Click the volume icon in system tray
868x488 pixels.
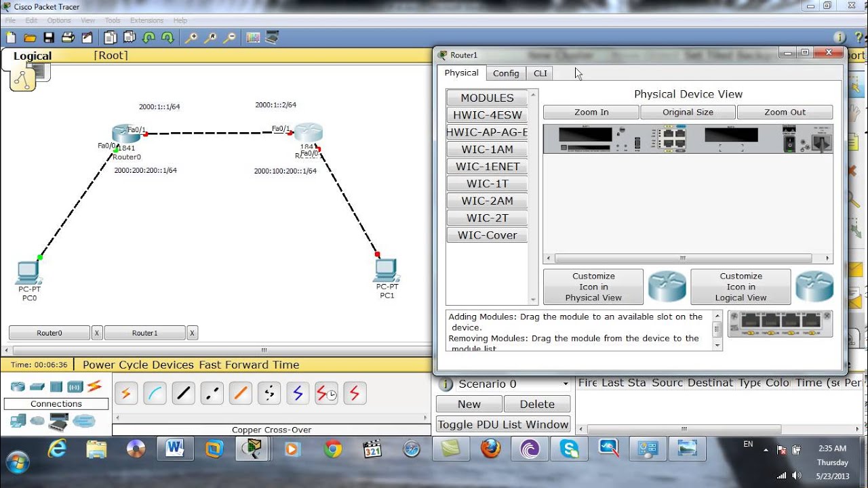[x=796, y=476]
